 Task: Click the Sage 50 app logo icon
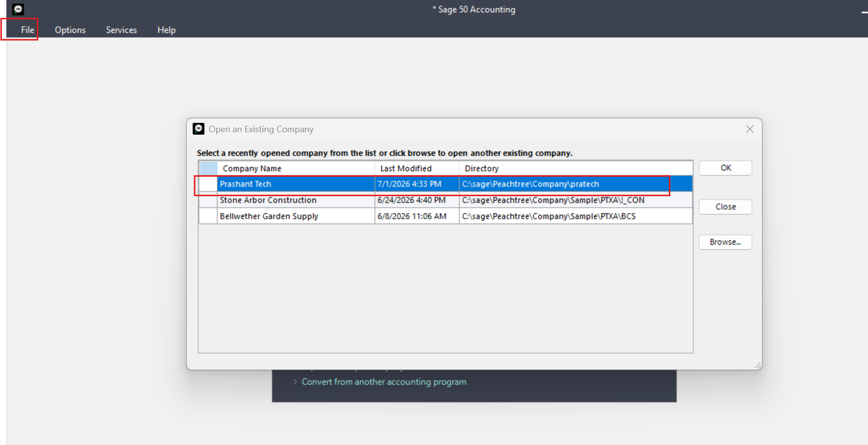pyautogui.click(x=18, y=9)
